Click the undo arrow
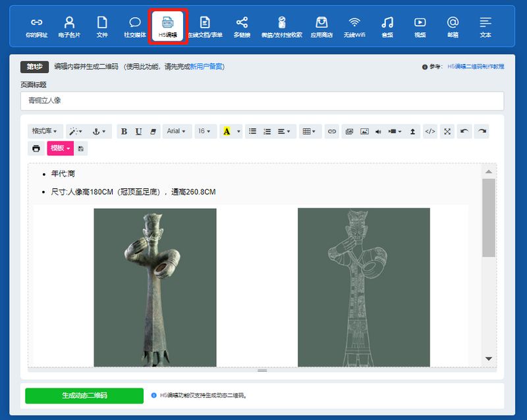The image size is (527, 420). (x=464, y=132)
